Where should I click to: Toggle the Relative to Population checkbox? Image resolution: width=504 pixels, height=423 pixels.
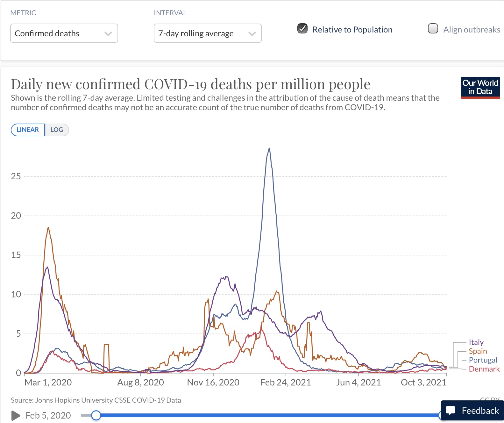coord(302,29)
